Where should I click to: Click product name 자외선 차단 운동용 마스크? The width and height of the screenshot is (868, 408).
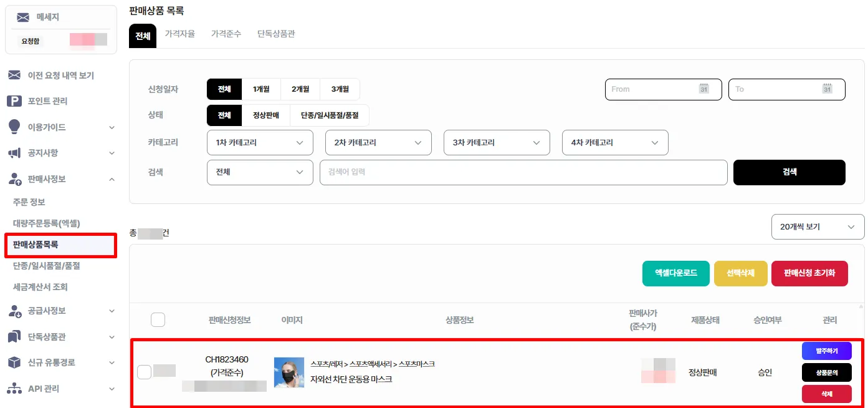pos(351,379)
